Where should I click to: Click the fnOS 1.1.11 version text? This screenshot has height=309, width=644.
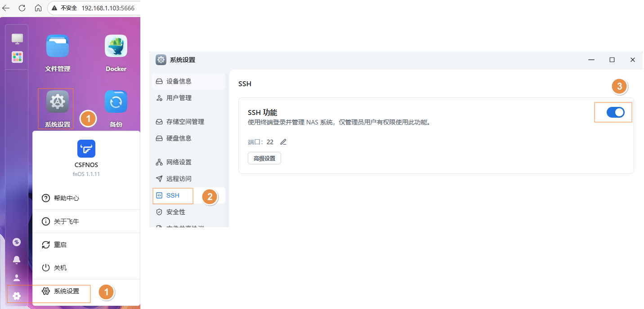pos(86,174)
